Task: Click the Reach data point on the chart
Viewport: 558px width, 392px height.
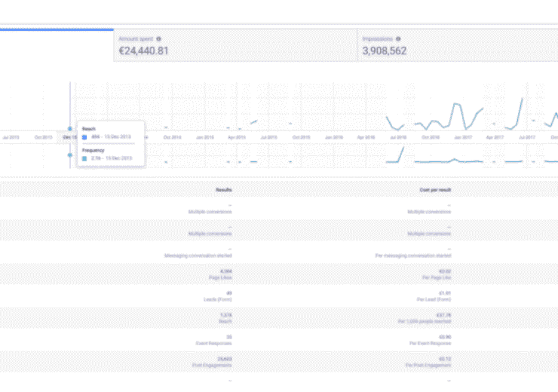Action: [70, 129]
